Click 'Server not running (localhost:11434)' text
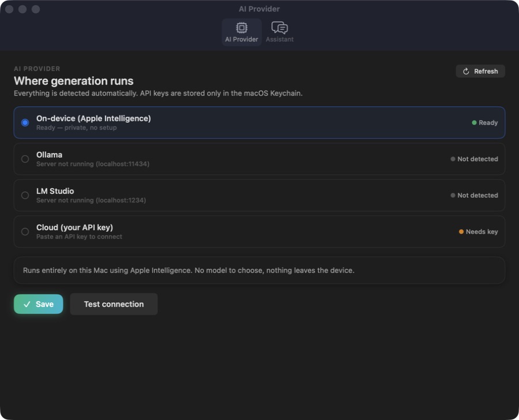 point(93,164)
